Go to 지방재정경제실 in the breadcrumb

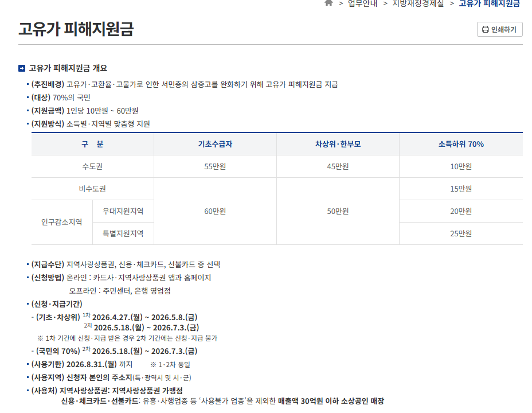click(x=417, y=3)
